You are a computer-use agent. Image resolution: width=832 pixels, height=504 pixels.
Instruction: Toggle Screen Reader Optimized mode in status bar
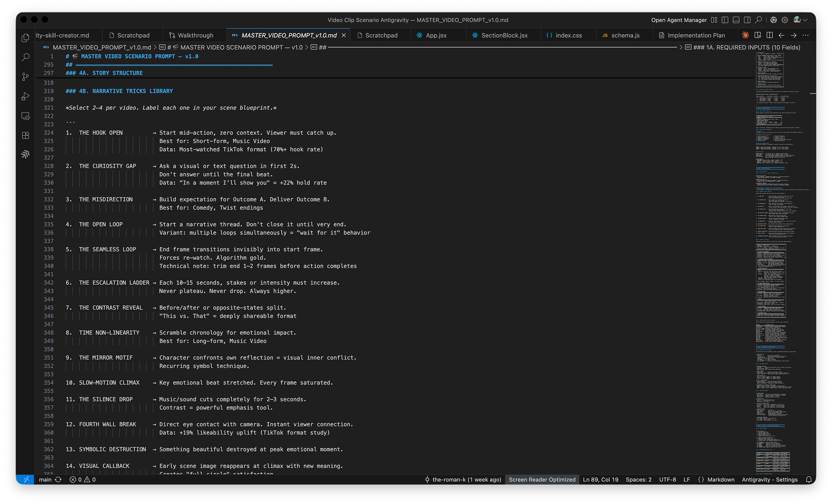tap(542, 479)
